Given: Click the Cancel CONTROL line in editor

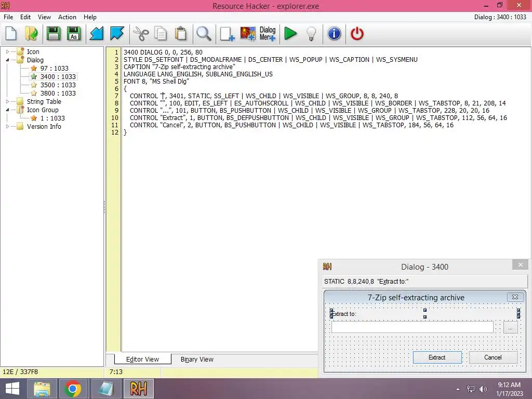Looking at the screenshot, I should tap(291, 125).
